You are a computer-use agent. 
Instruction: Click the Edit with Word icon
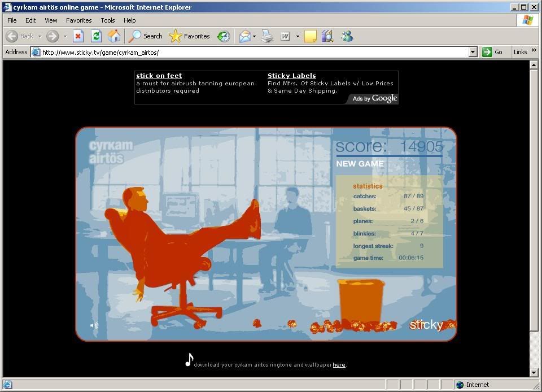(285, 36)
